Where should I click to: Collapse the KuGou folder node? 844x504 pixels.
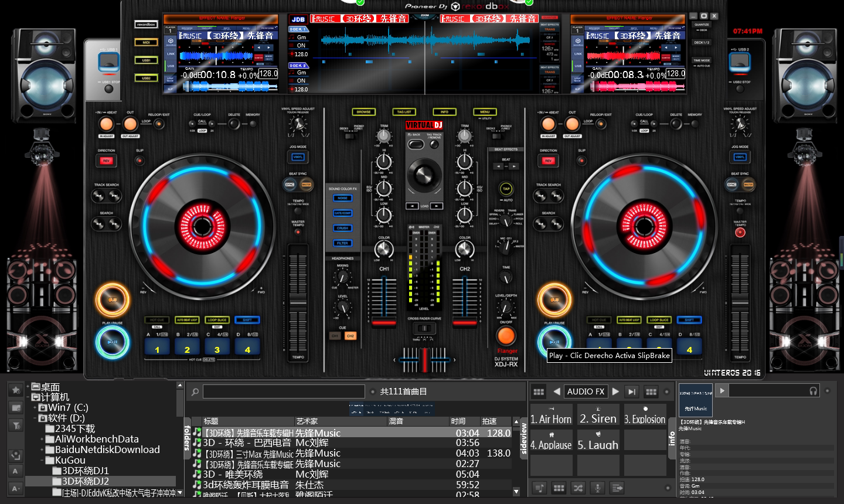tap(42, 461)
